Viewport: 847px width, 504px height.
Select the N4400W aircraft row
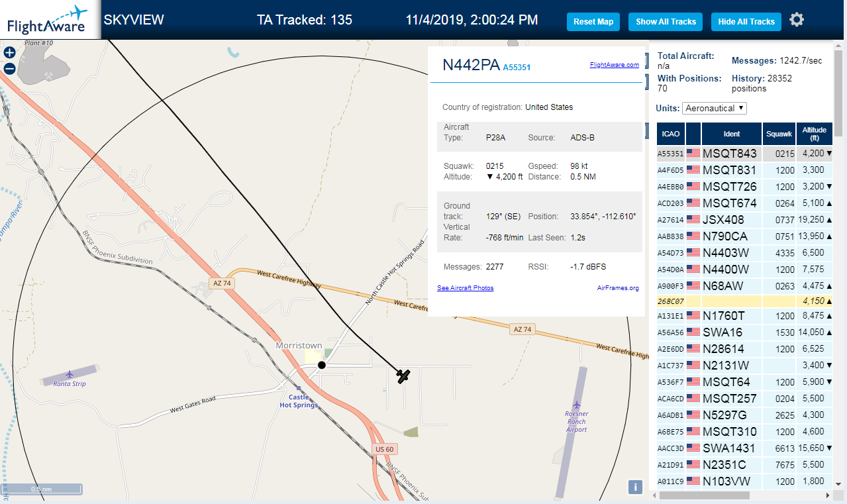(744, 270)
